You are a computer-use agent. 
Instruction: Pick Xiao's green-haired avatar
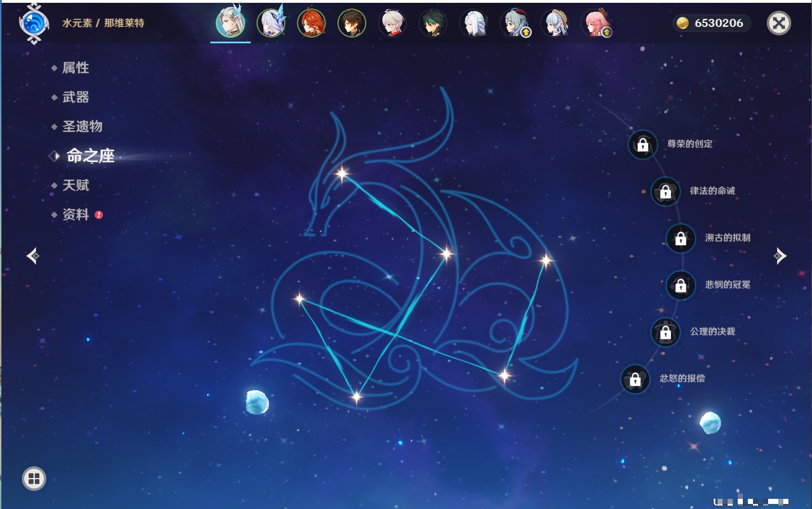[x=433, y=23]
